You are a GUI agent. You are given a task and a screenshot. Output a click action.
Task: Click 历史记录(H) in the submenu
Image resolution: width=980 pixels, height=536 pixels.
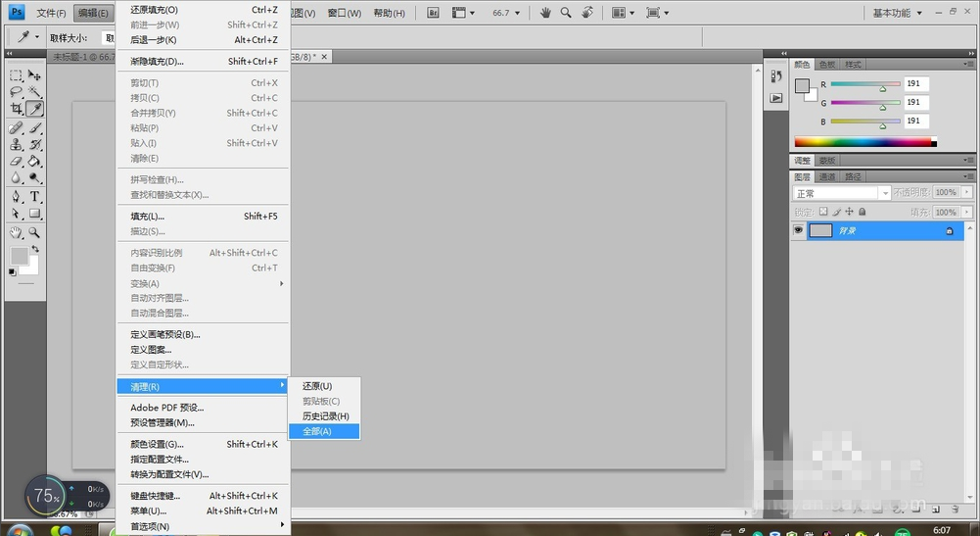point(325,416)
